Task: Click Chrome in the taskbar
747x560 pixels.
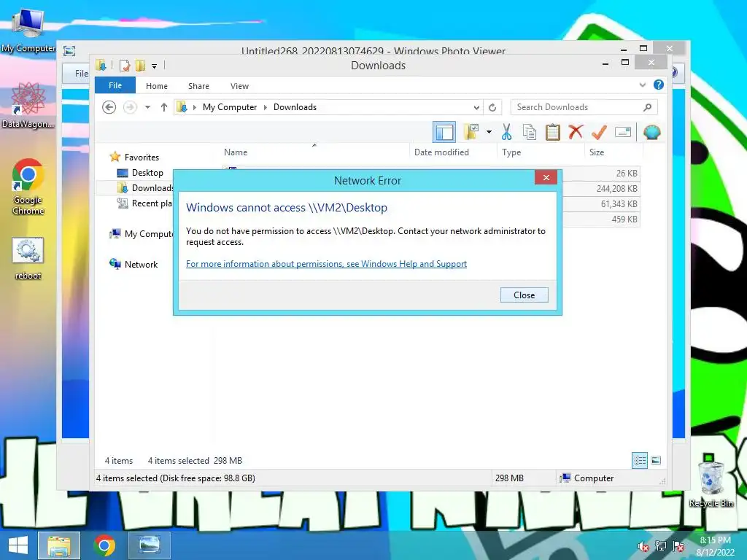Action: point(104,545)
